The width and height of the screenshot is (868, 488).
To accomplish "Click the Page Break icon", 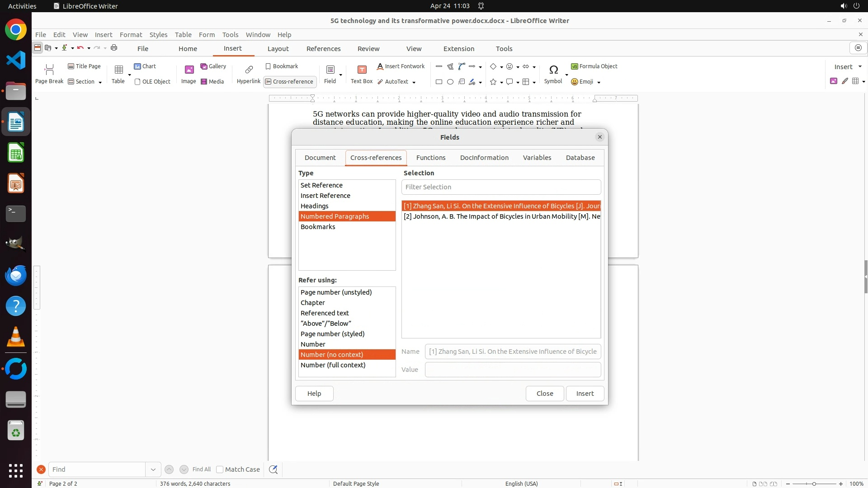I will click(x=49, y=70).
